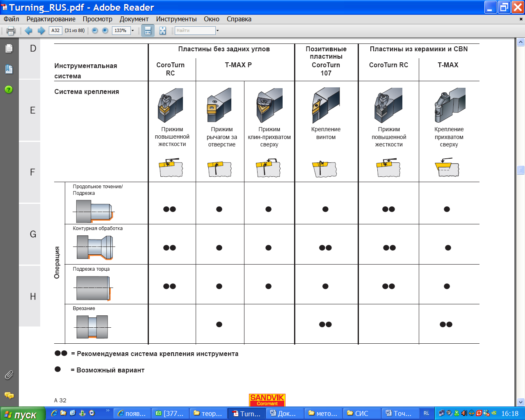Open the Окно menu
525x420 pixels.
212,19
